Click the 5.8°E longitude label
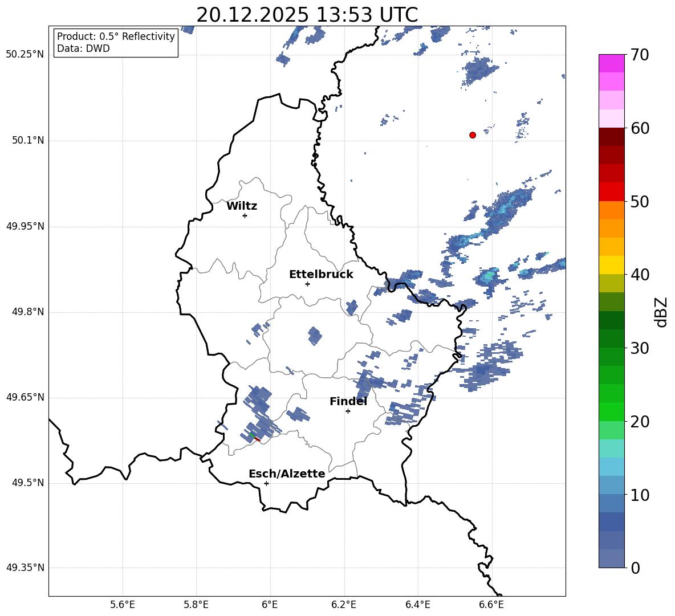Image resolution: width=675 pixels, height=616 pixels. click(x=196, y=605)
